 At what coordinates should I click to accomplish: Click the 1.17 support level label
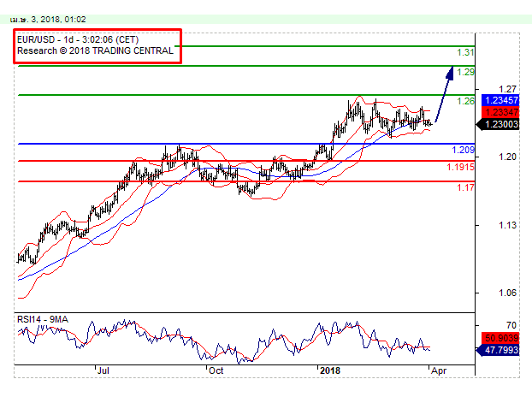465,187
